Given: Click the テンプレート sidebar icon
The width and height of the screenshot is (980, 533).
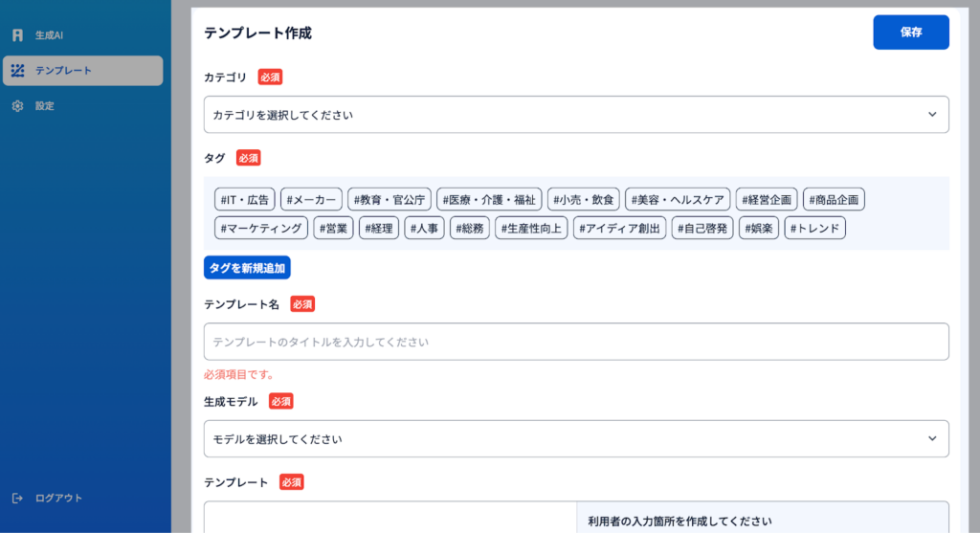Looking at the screenshot, I should (x=17, y=71).
